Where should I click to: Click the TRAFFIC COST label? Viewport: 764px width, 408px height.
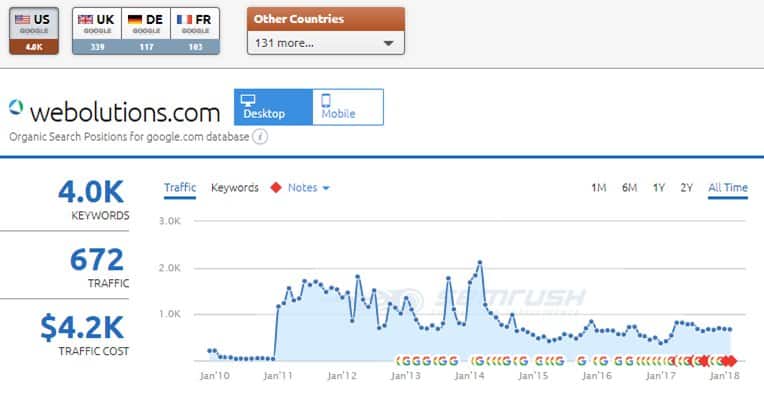tap(94, 351)
